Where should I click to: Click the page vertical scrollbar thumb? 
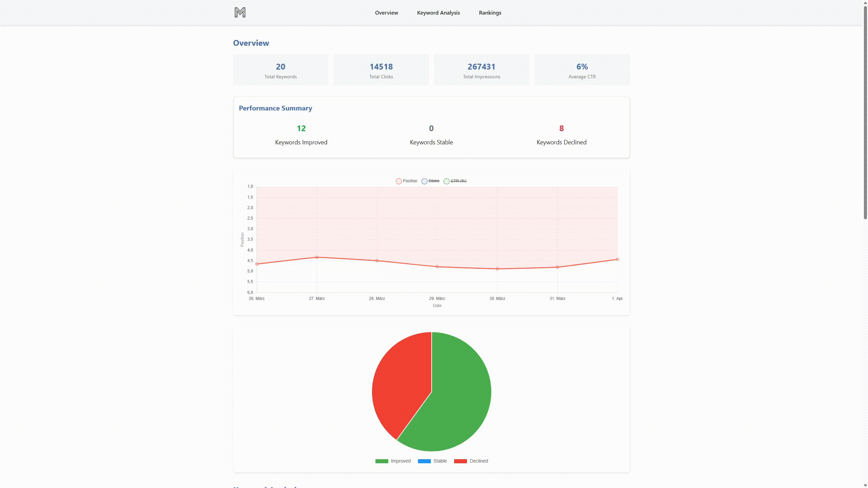point(865,112)
